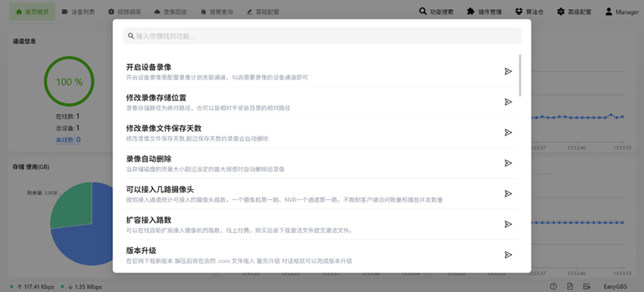Open 插件管理 plugin manager in top bar
This screenshot has width=644, height=292.
coord(484,12)
